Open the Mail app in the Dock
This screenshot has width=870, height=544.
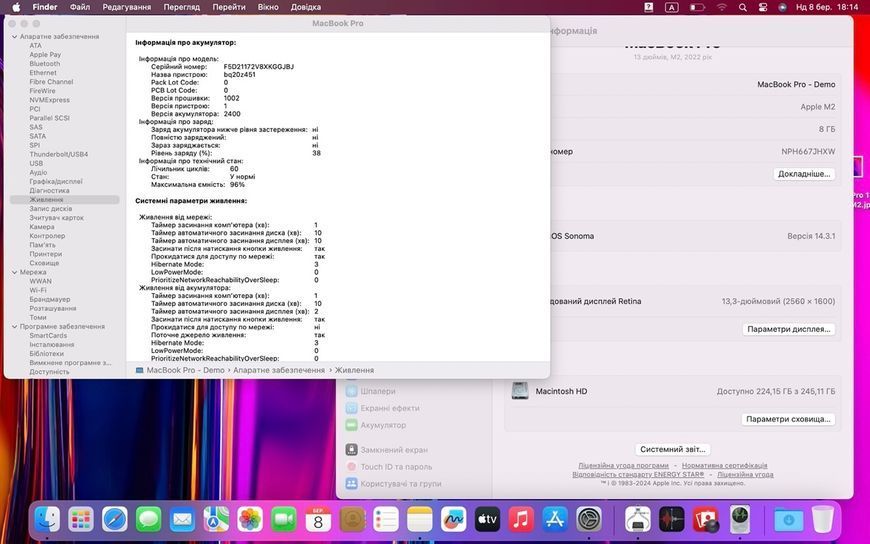[183, 520]
